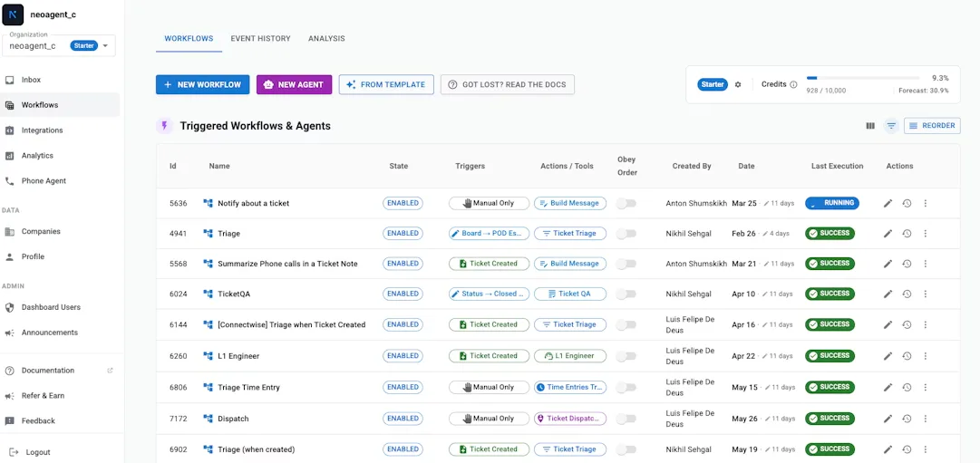Toggle Obey Order for Triage 4941

tap(626, 233)
